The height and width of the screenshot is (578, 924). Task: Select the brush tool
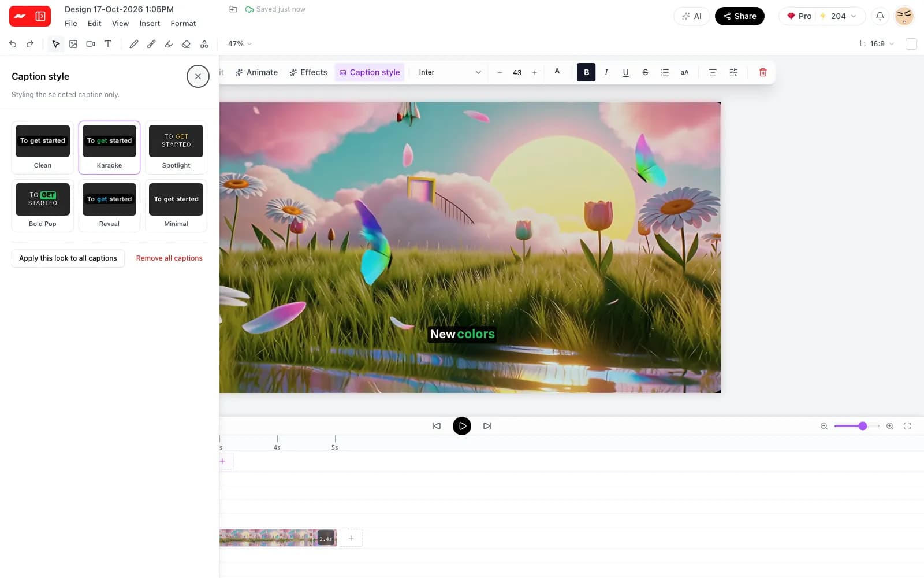tap(151, 44)
